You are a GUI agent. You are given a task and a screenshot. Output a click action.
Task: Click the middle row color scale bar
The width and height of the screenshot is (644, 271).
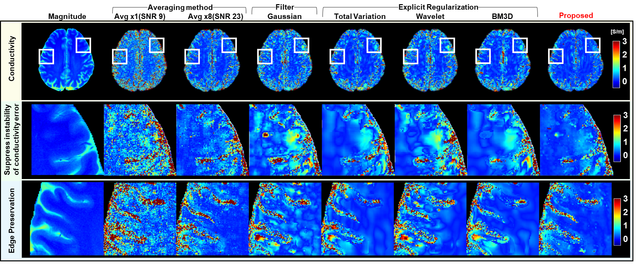[617, 138]
